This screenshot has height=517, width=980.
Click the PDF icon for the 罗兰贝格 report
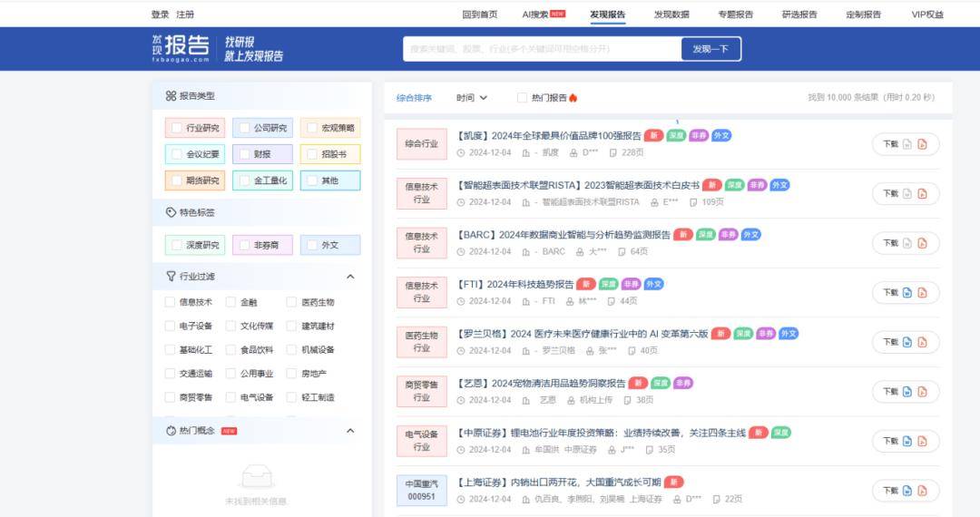(922, 342)
